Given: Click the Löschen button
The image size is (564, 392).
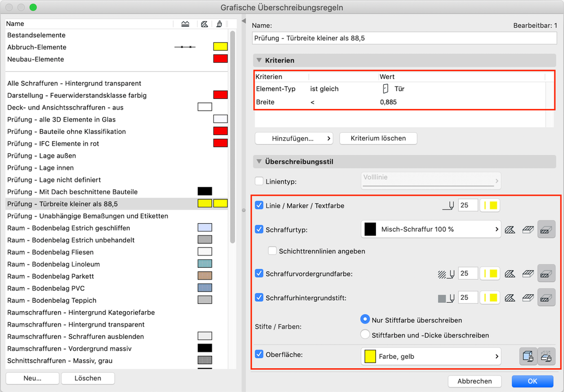Looking at the screenshot, I should pos(88,378).
